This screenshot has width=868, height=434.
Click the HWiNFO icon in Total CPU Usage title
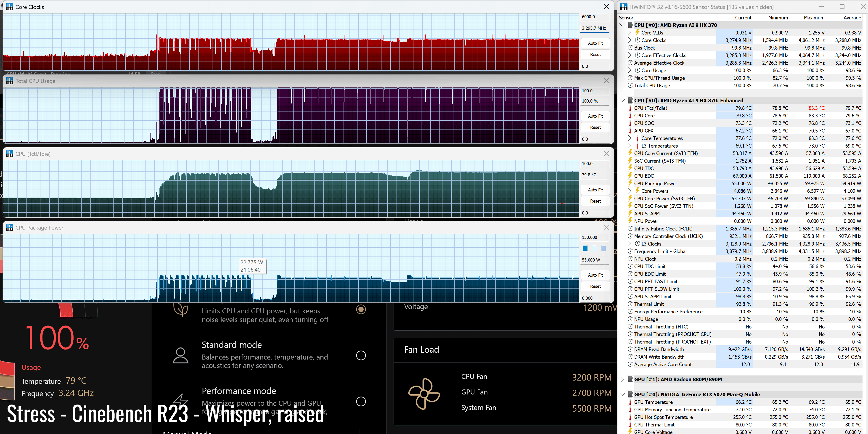point(9,81)
